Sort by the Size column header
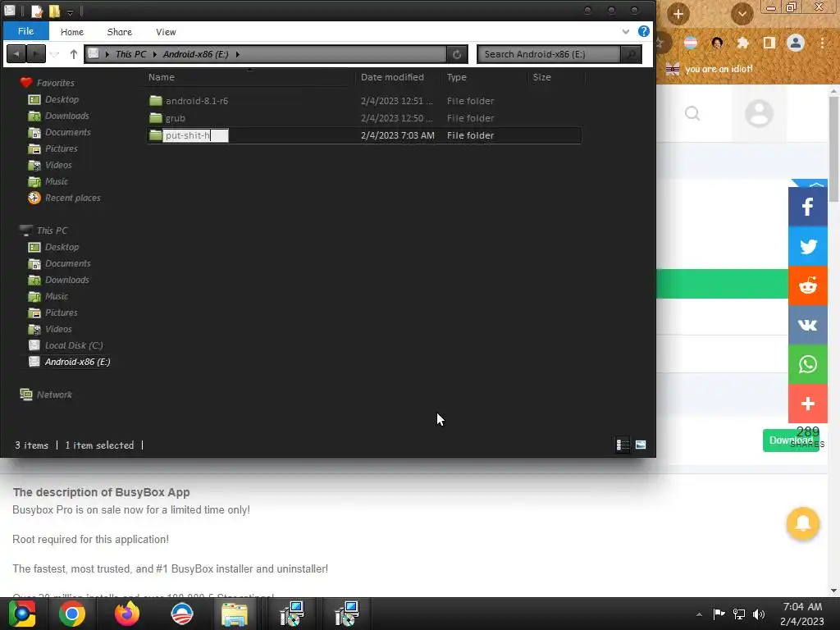The height and width of the screenshot is (630, 840). (x=541, y=77)
